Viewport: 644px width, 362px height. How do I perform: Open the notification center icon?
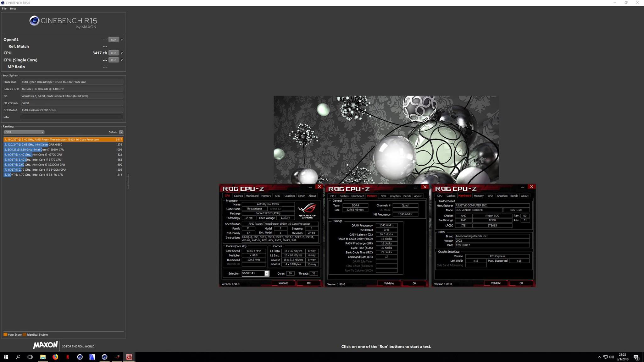tap(636, 357)
